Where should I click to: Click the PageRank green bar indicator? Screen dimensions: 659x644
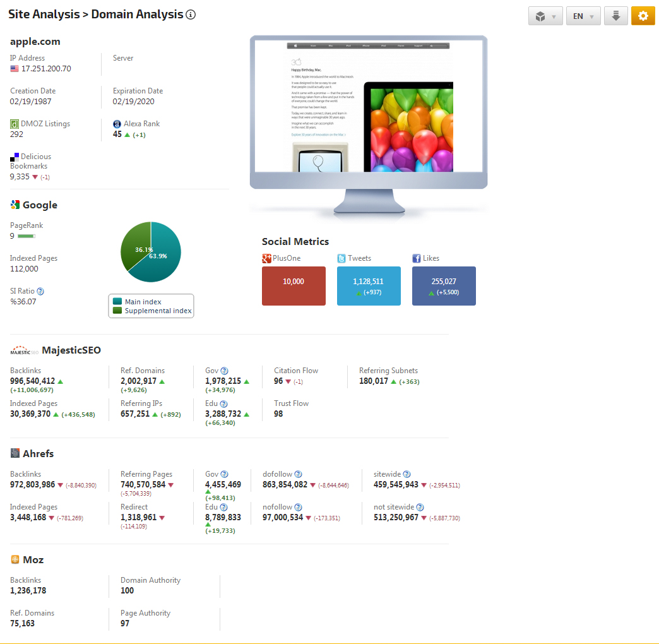(x=27, y=236)
